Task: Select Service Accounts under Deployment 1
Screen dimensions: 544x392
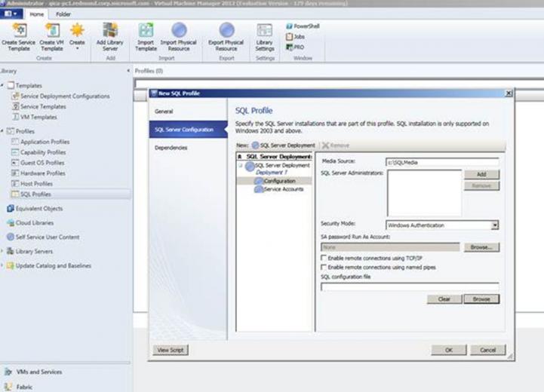Action: 279,189
